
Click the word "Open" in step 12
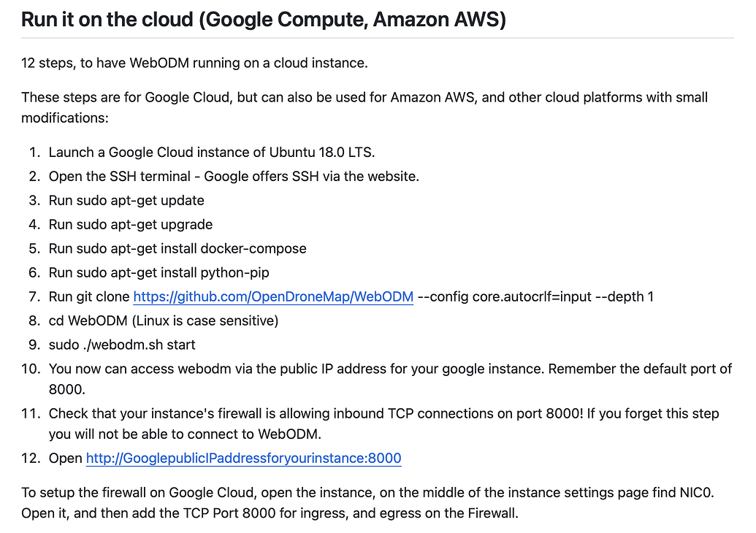pyautogui.click(x=66, y=459)
